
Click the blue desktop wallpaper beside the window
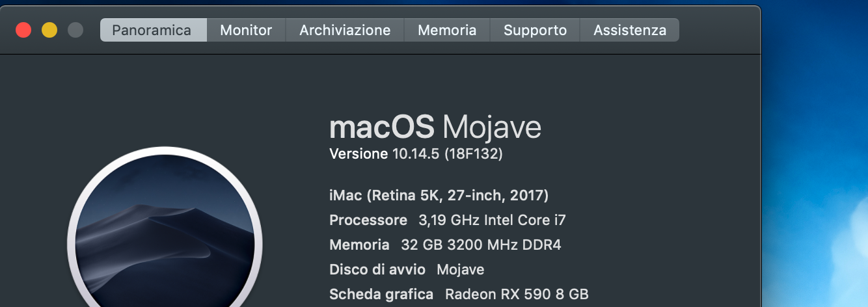click(x=813, y=163)
